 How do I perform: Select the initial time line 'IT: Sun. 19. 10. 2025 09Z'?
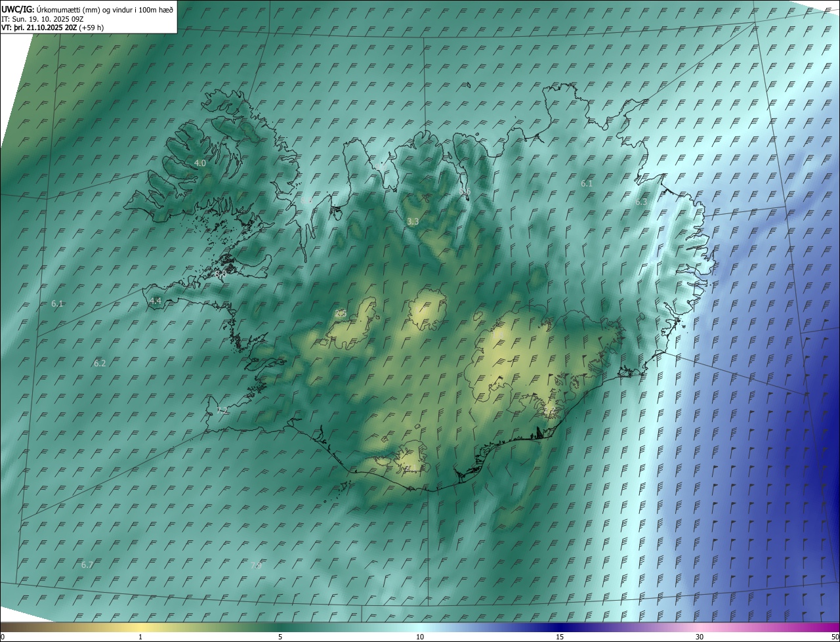[x=42, y=19]
